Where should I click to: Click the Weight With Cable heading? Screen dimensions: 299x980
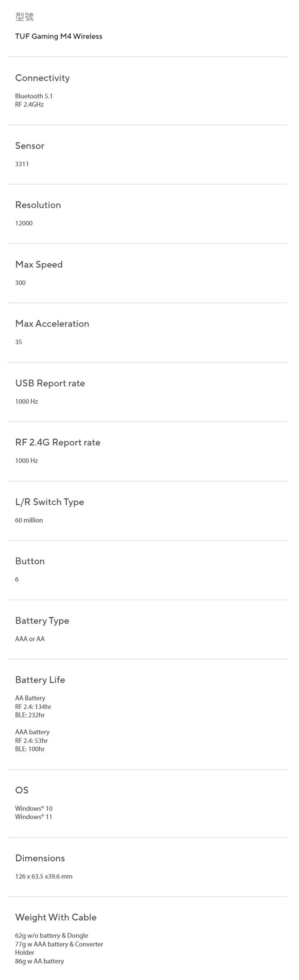coord(56,917)
